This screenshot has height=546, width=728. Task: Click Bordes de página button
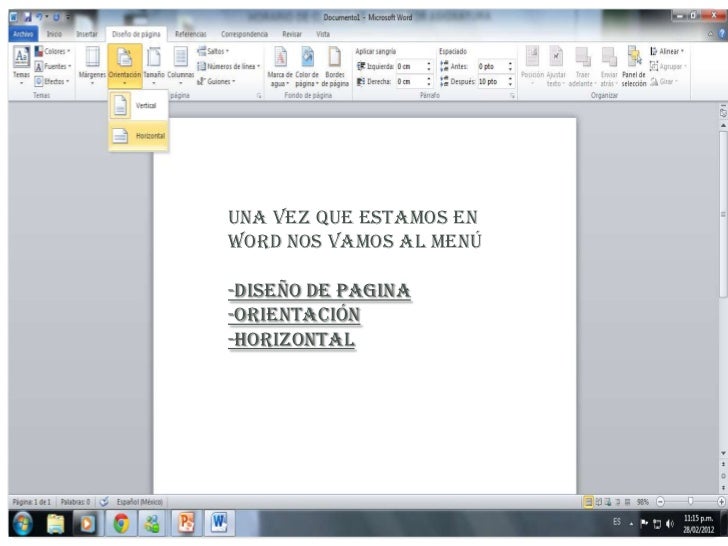335,66
